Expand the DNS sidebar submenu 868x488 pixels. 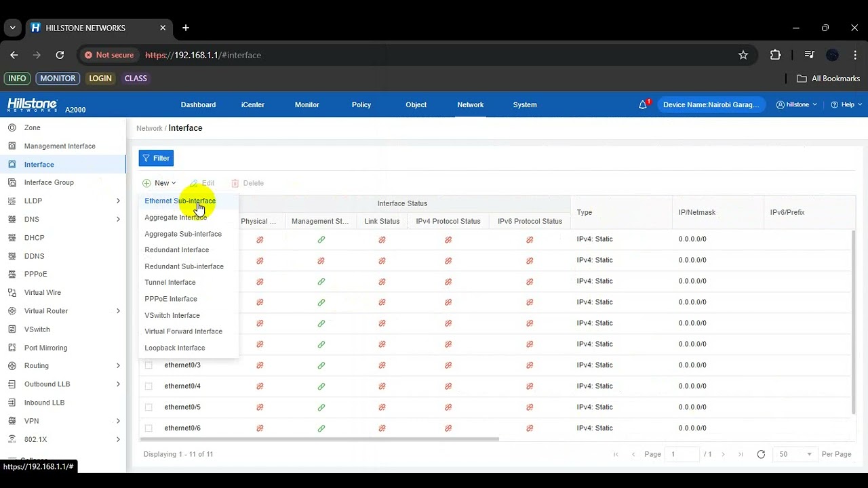tap(118, 219)
